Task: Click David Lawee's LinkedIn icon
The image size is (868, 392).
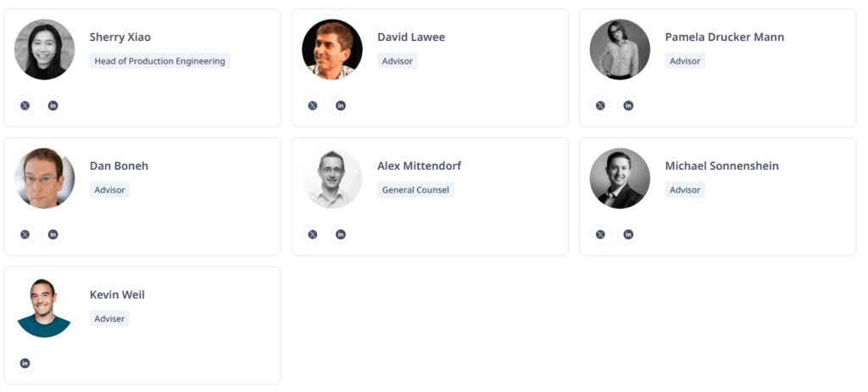Action: (x=341, y=106)
